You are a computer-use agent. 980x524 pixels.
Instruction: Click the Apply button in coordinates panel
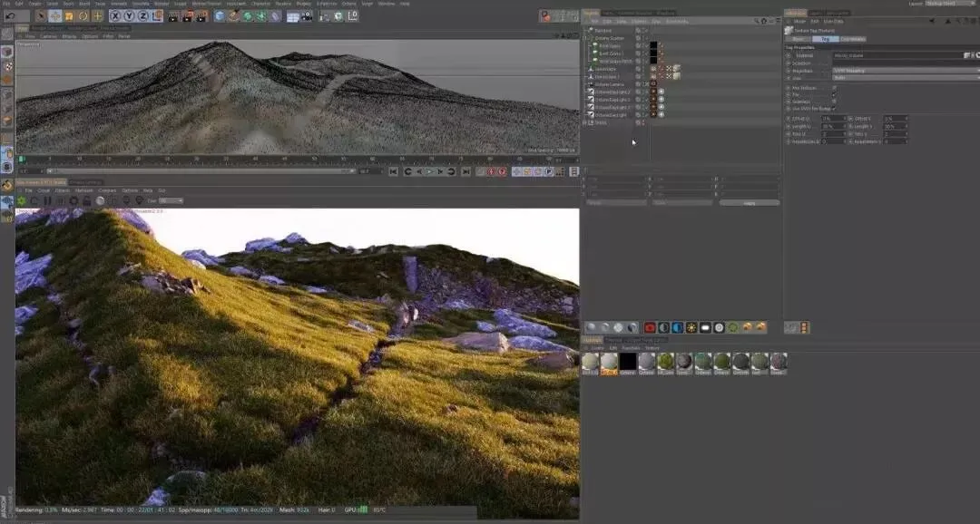point(749,202)
